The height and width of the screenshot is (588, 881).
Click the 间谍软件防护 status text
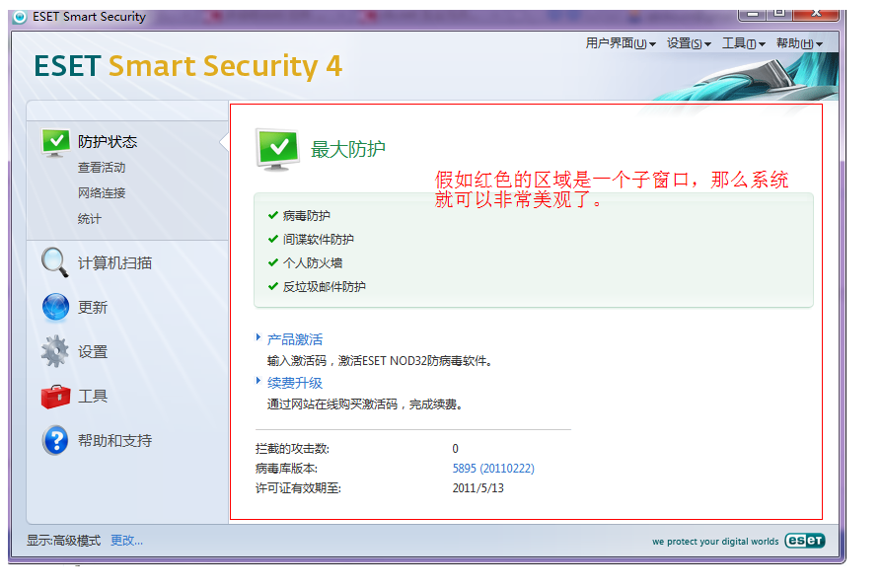point(319,239)
